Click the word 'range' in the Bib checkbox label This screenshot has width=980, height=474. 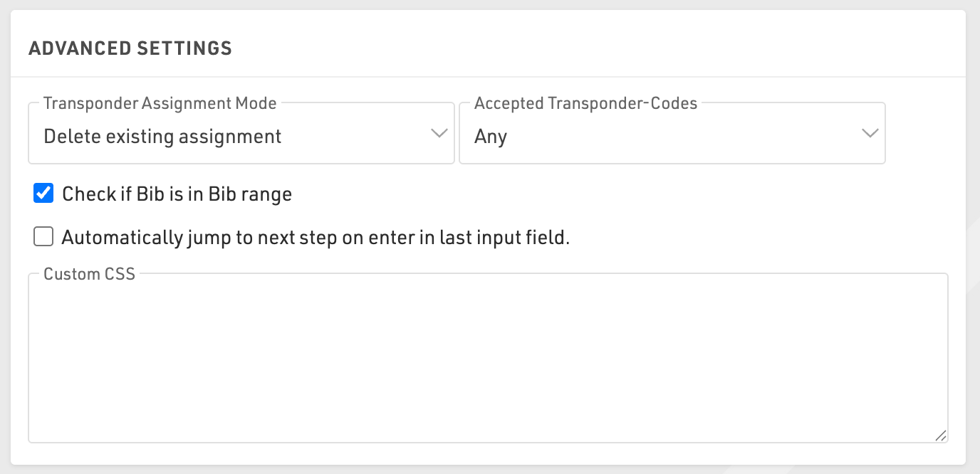pos(268,194)
